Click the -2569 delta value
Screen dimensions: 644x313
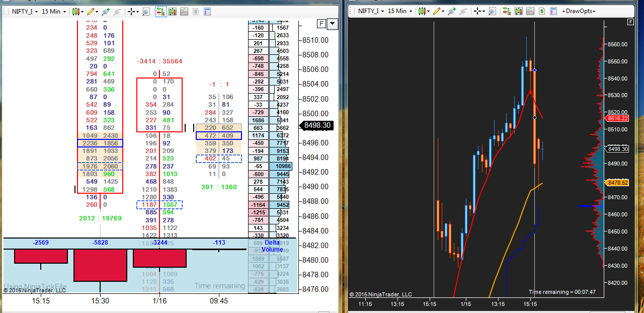(41, 243)
